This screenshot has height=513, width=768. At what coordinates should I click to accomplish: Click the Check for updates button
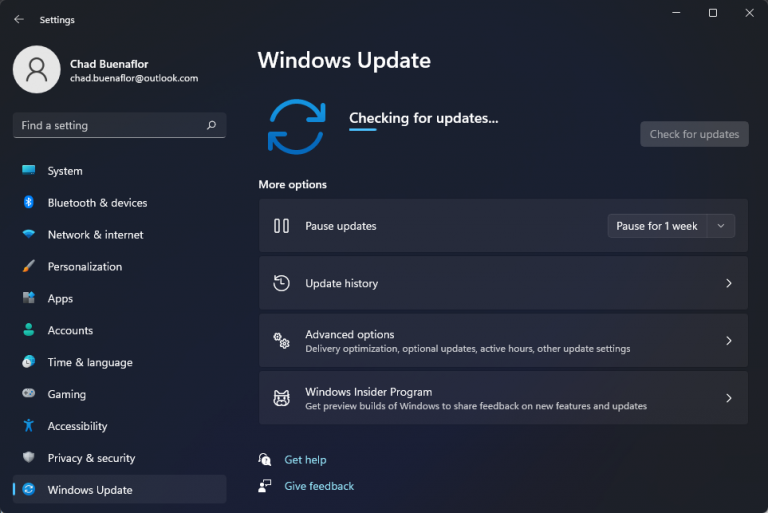[x=694, y=134]
